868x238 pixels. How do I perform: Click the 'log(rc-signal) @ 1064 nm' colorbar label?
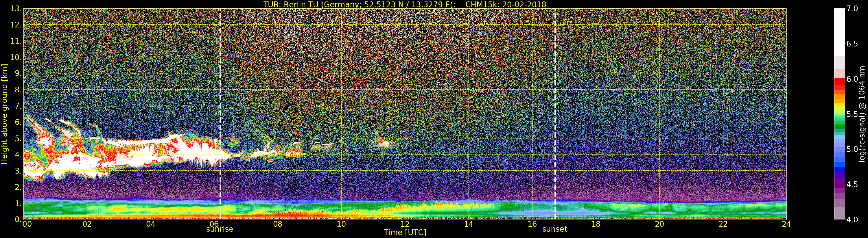coord(862,114)
